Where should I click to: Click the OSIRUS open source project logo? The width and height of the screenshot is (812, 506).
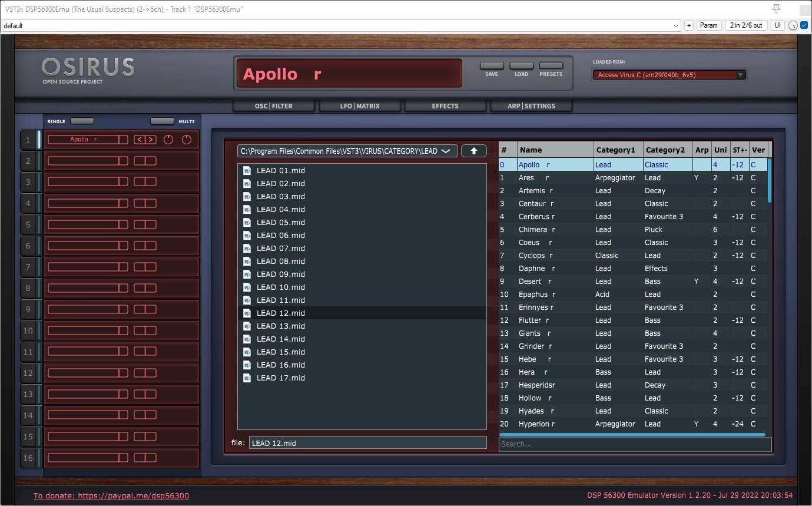88,70
